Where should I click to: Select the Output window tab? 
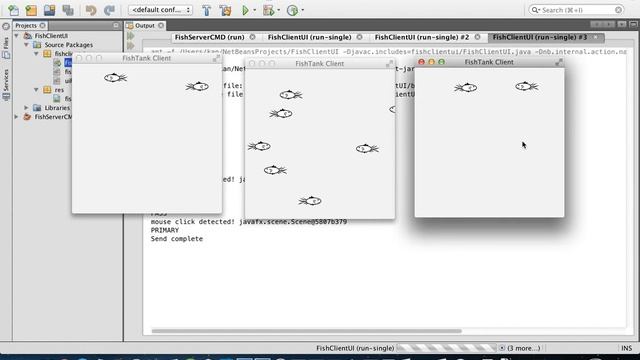coord(144,25)
